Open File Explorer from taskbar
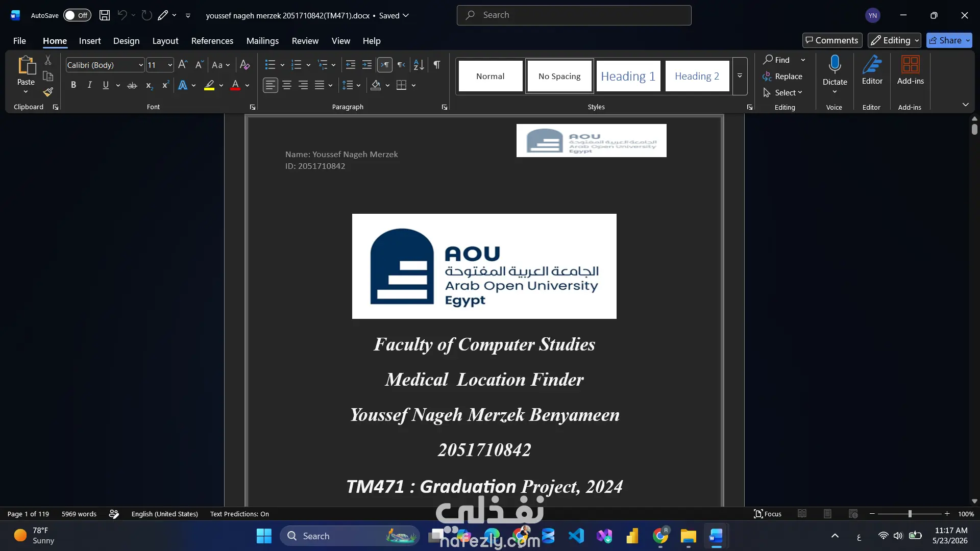This screenshot has width=980, height=551. pyautogui.click(x=688, y=536)
